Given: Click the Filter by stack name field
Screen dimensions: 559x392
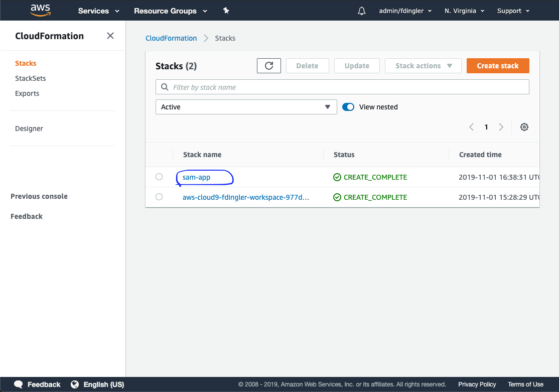Looking at the screenshot, I should (x=342, y=87).
